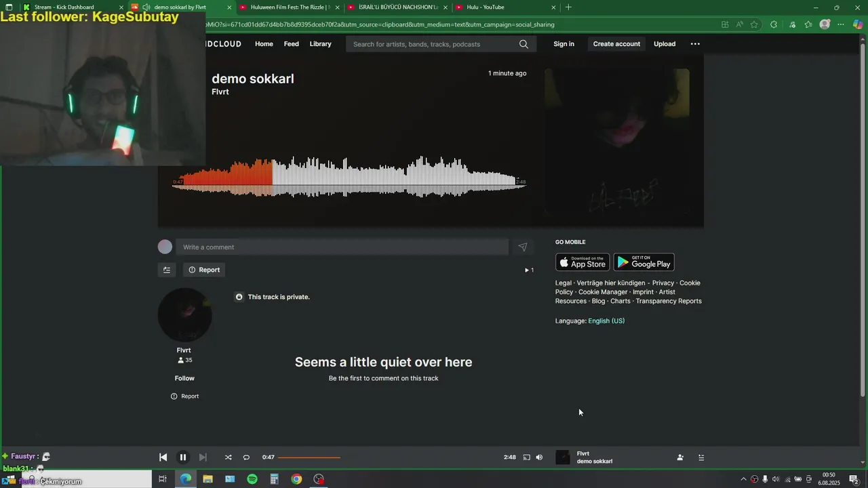Open the Home navigation item
868x488 pixels.
pyautogui.click(x=264, y=44)
